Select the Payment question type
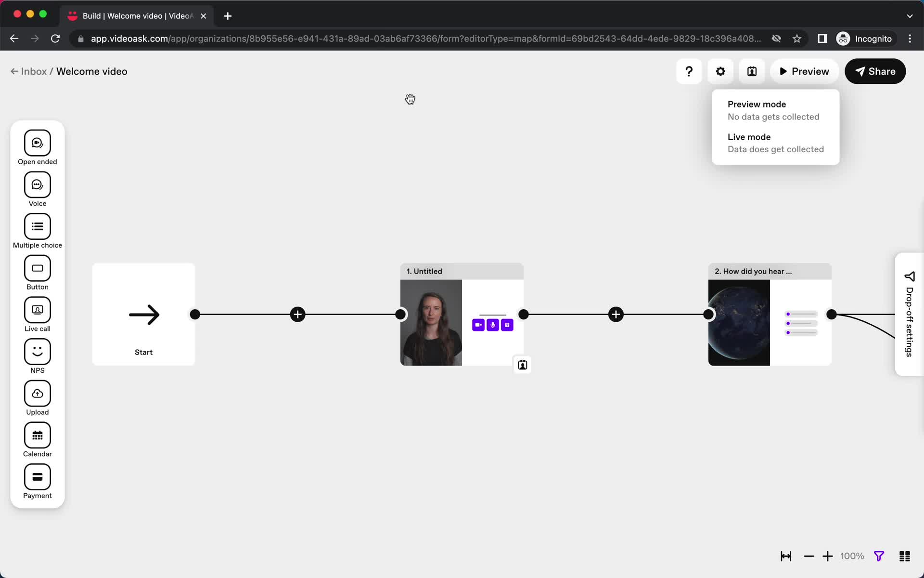Image resolution: width=924 pixels, height=578 pixels. point(37,483)
